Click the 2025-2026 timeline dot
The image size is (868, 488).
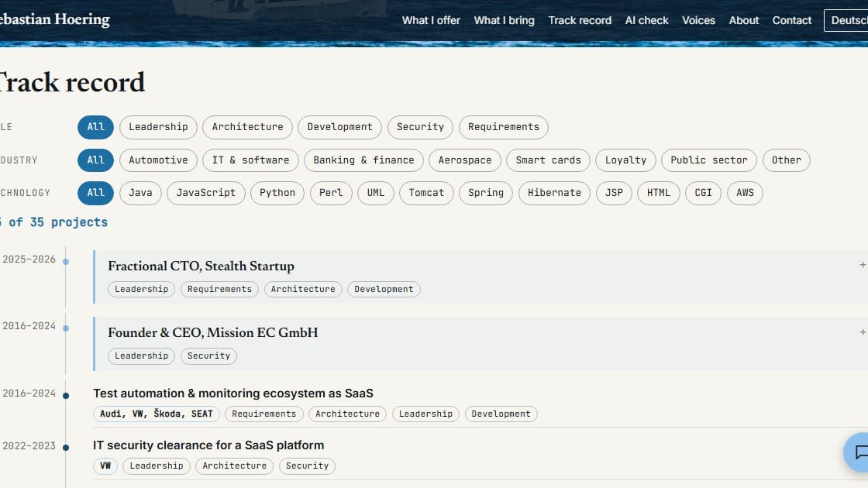66,262
